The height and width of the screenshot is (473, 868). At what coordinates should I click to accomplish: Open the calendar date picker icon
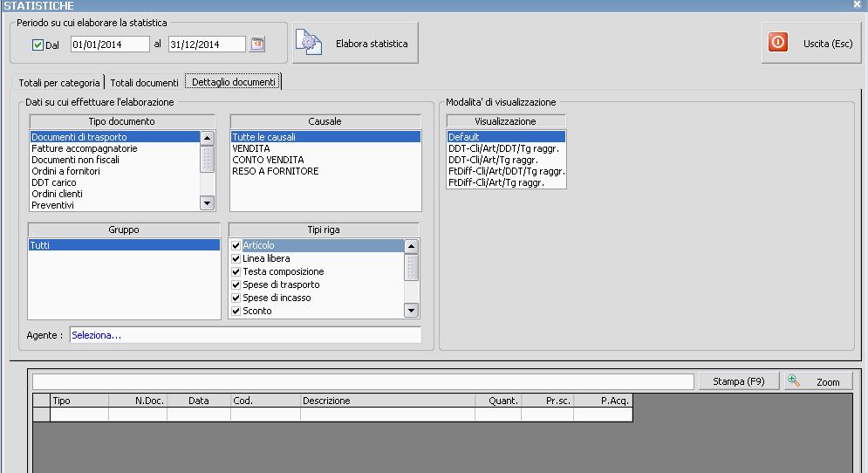point(257,44)
